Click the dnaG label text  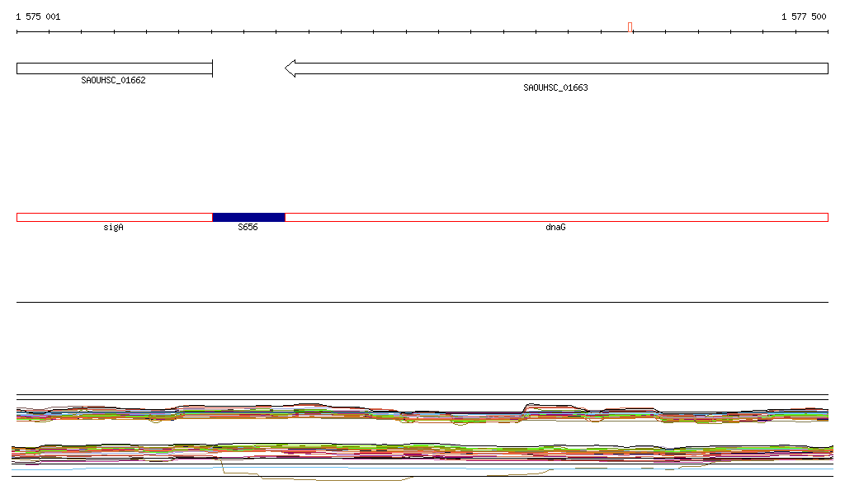click(555, 227)
